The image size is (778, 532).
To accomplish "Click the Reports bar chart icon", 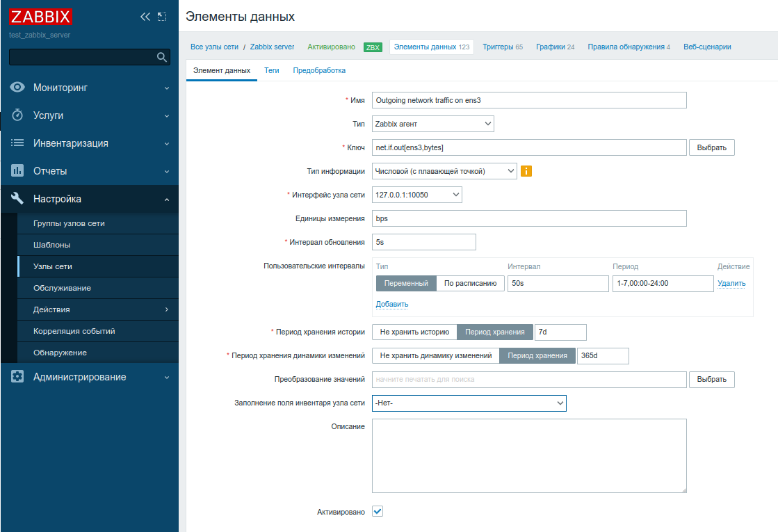I will (x=17, y=170).
